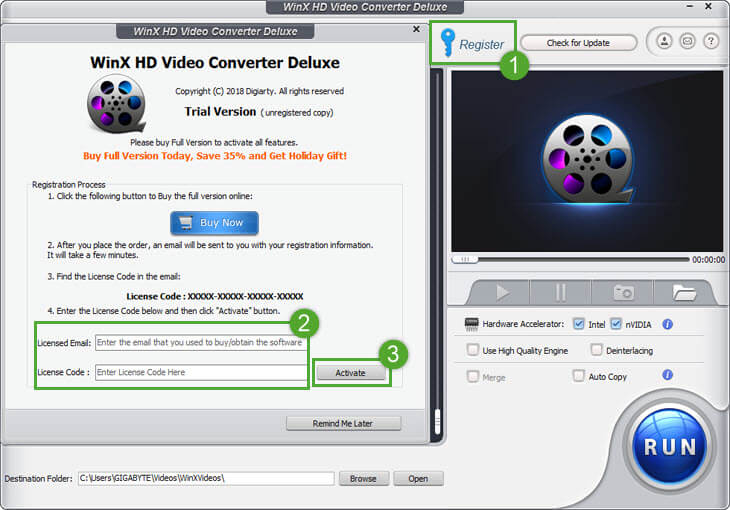
Task: Click the email envelope icon
Action: click(x=687, y=41)
